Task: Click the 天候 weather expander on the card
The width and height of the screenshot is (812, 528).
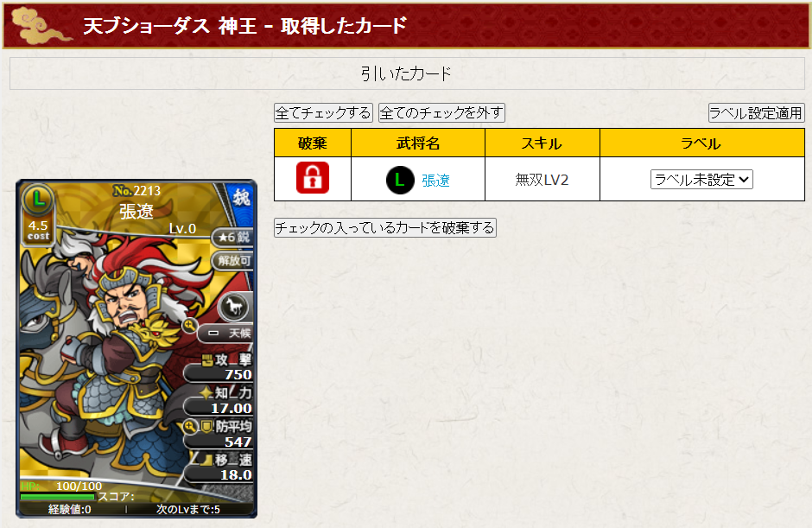Action: click(x=225, y=334)
